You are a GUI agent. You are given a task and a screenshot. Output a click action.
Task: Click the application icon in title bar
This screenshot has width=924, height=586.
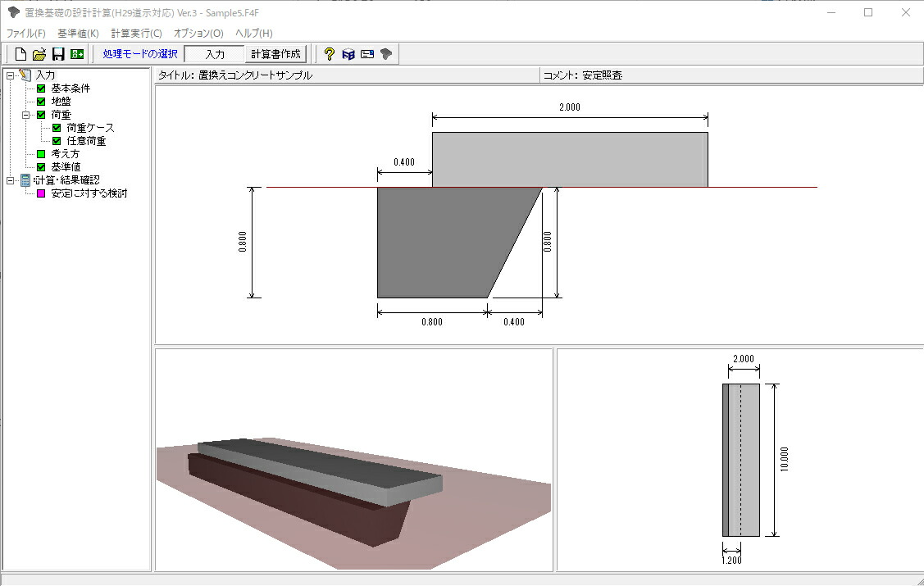coord(13,12)
